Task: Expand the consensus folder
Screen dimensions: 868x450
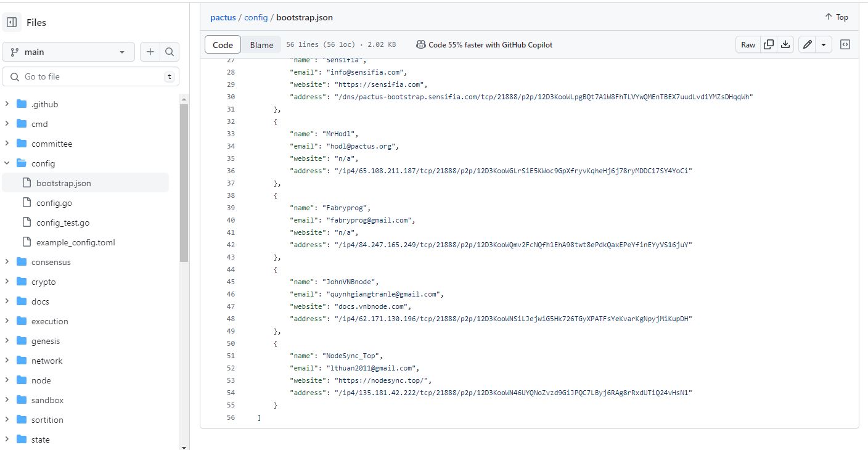Action: (7, 262)
